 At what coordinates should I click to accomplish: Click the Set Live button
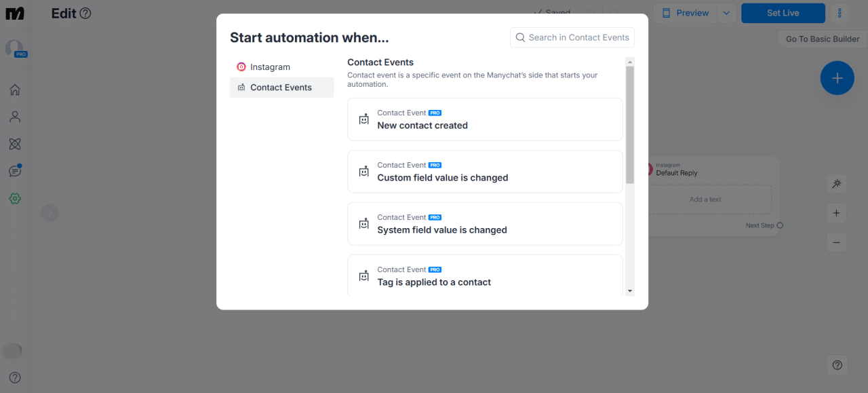coord(783,13)
